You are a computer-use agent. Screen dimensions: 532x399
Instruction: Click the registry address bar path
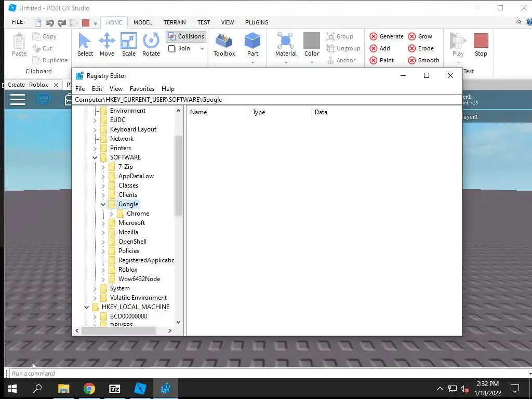pyautogui.click(x=148, y=99)
